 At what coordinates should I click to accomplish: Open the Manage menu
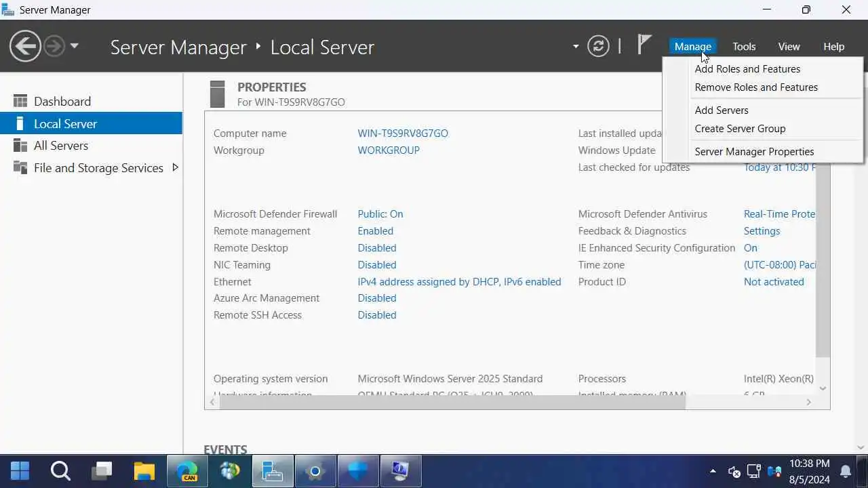tap(692, 46)
